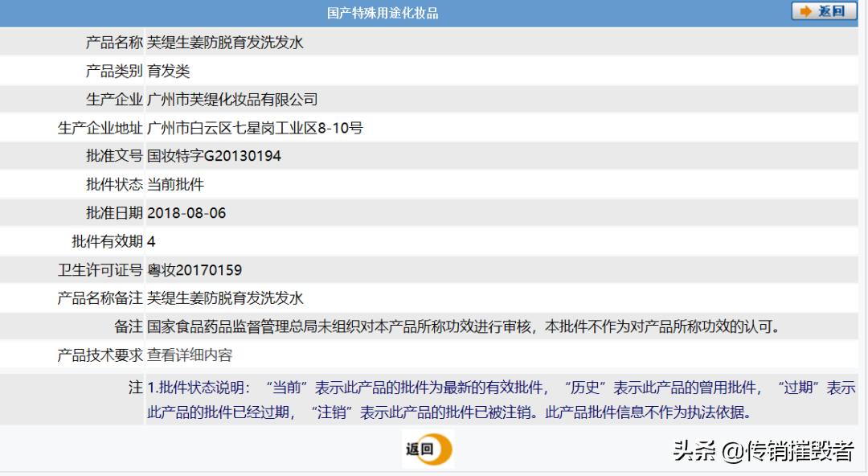
Task: Select the 生产企业 label
Action: [114, 100]
